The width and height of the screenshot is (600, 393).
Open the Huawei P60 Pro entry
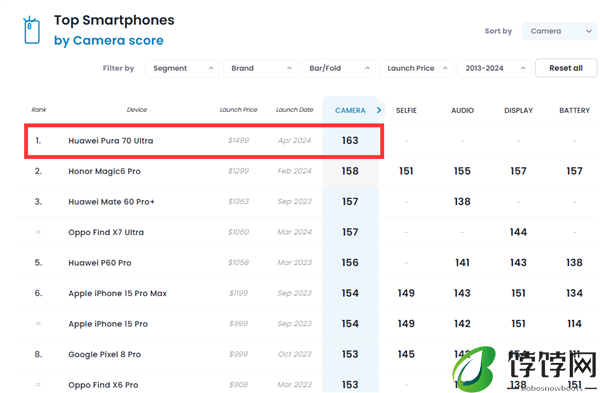pyautogui.click(x=99, y=263)
